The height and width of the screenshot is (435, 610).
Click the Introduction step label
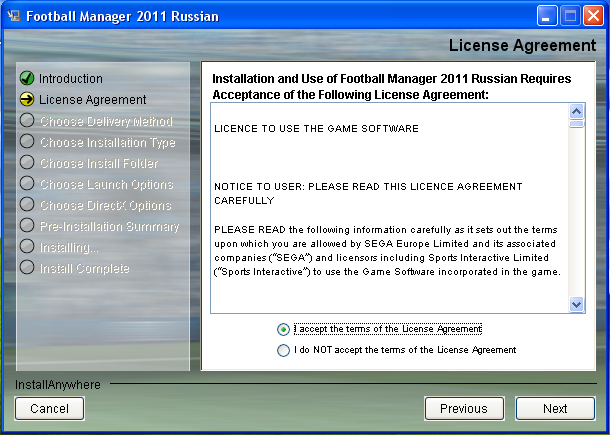click(71, 79)
